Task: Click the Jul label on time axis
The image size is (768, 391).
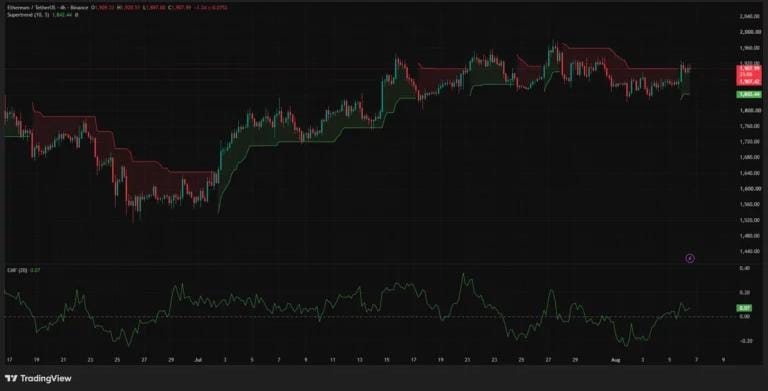Action: pos(198,360)
